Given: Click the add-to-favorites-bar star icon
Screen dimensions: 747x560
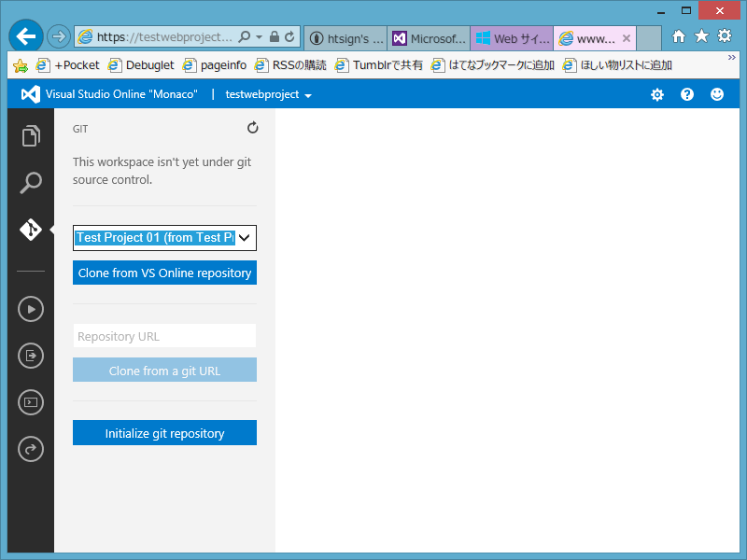Looking at the screenshot, I should tap(20, 65).
